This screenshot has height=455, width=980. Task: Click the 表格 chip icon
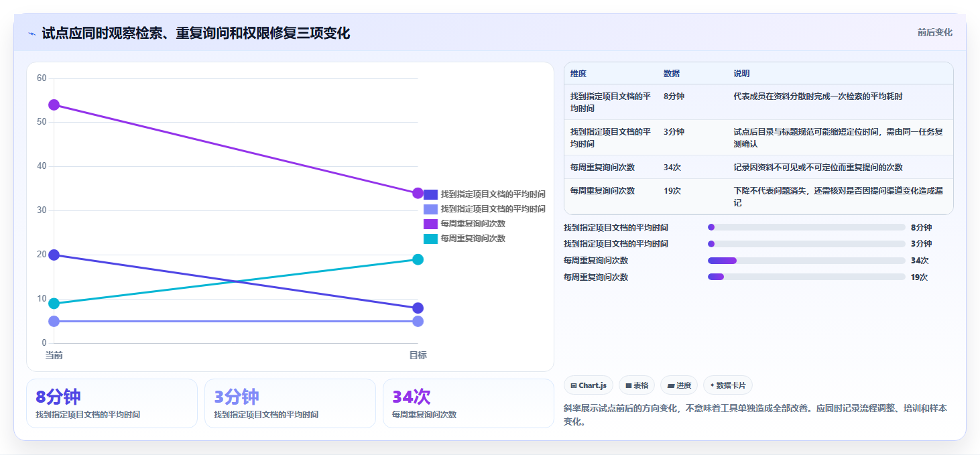click(629, 385)
